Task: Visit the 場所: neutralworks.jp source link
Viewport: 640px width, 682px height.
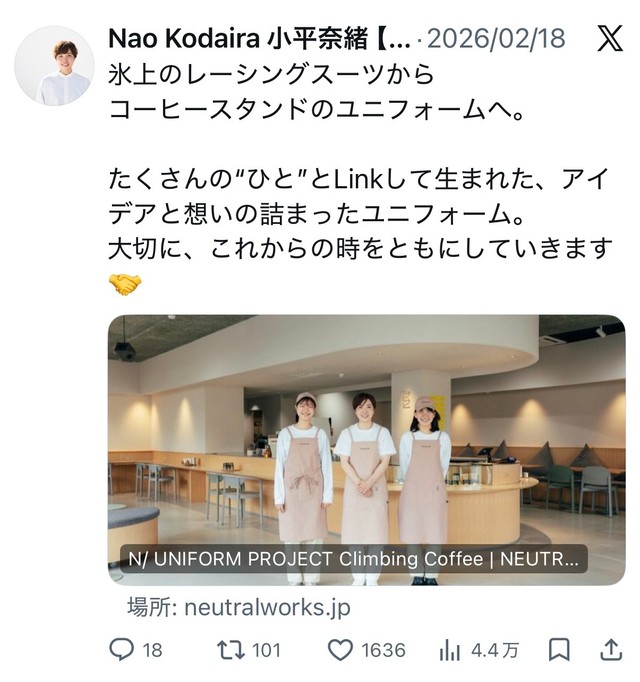Action: (238, 607)
